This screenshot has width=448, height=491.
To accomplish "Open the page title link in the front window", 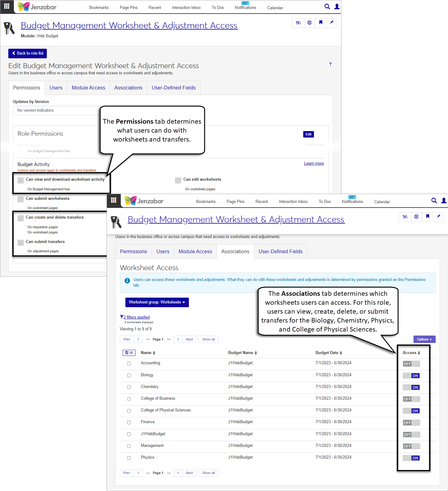I will click(236, 220).
